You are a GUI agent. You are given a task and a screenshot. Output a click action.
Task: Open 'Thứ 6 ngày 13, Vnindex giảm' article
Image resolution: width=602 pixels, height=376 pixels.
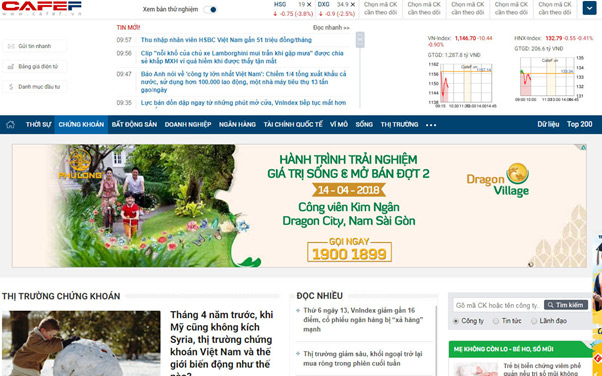pos(363,320)
